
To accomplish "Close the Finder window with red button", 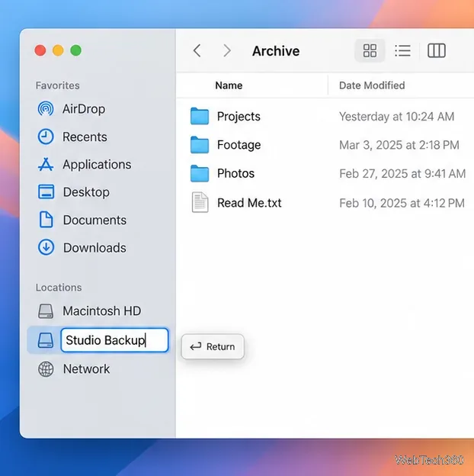I will 40,50.
